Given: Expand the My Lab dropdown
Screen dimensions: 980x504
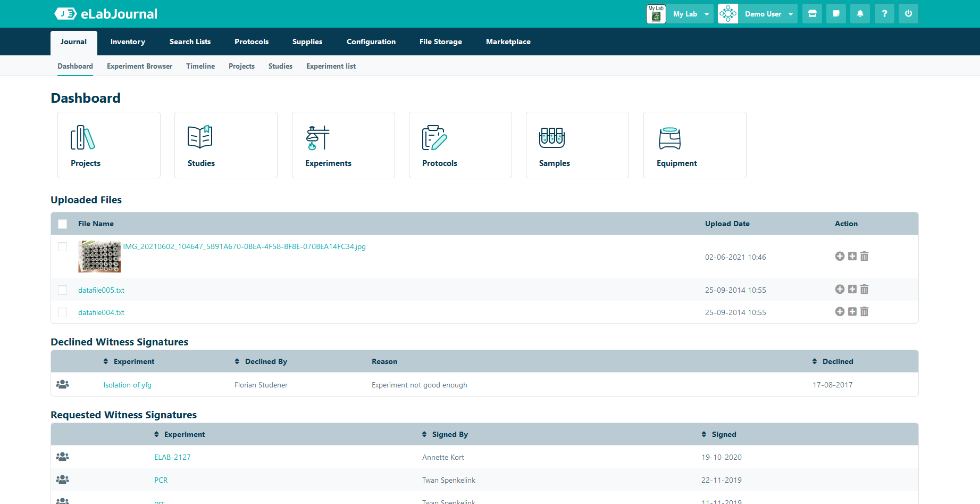Looking at the screenshot, I should point(691,14).
